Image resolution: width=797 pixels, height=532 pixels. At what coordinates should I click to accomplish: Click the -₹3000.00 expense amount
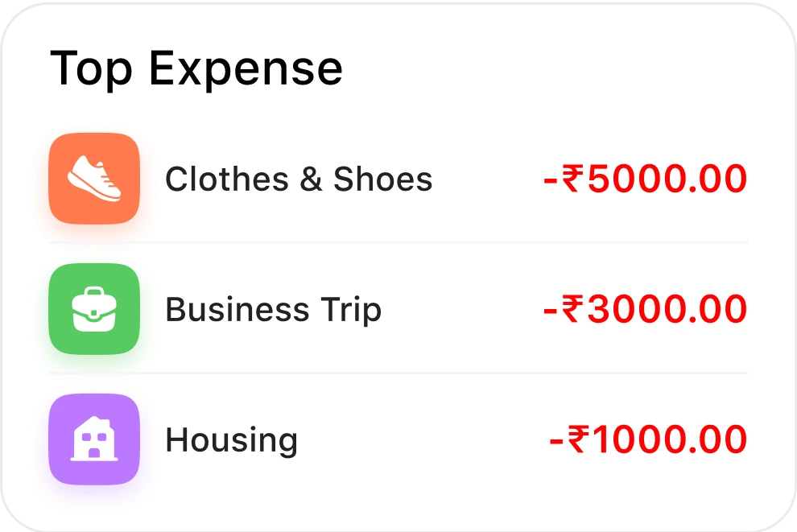point(646,309)
